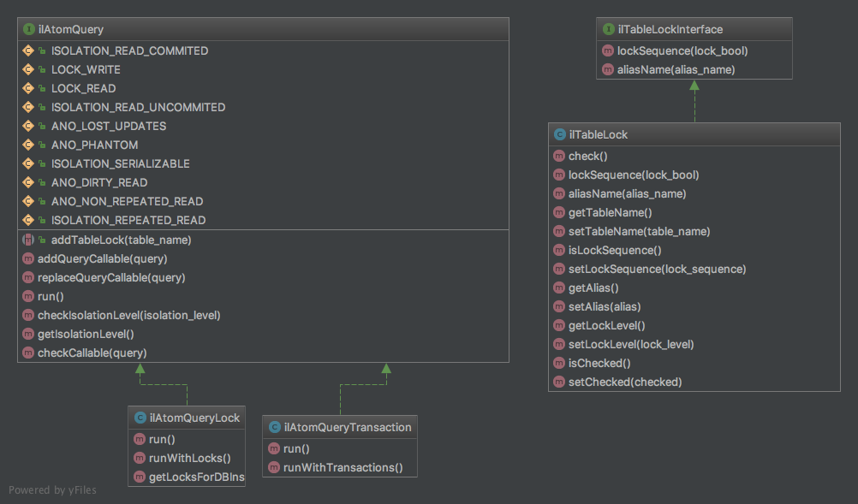Select the setChecked(checked) method
Viewport: 858px width, 504px height.
pos(625,382)
